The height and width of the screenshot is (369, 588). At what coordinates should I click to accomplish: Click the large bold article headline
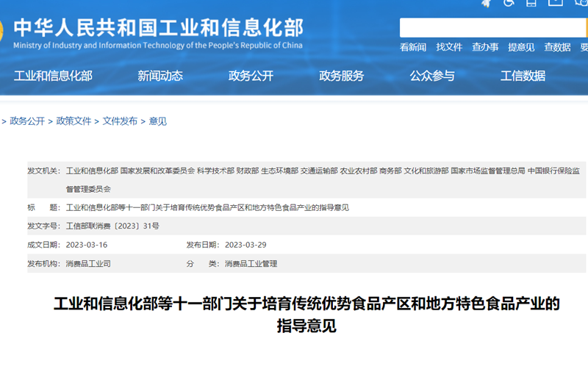pyautogui.click(x=306, y=315)
